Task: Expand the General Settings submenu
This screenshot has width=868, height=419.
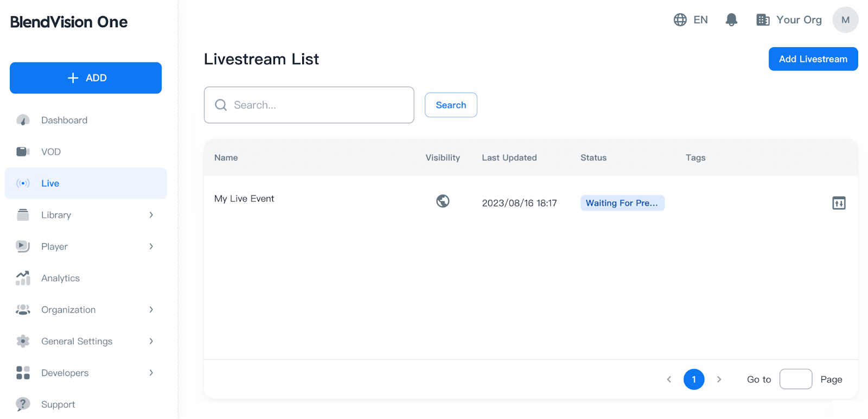Action: (x=151, y=341)
